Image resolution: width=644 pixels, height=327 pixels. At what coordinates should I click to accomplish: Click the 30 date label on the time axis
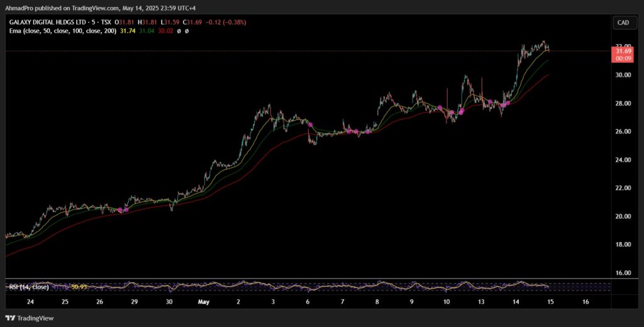(169, 302)
